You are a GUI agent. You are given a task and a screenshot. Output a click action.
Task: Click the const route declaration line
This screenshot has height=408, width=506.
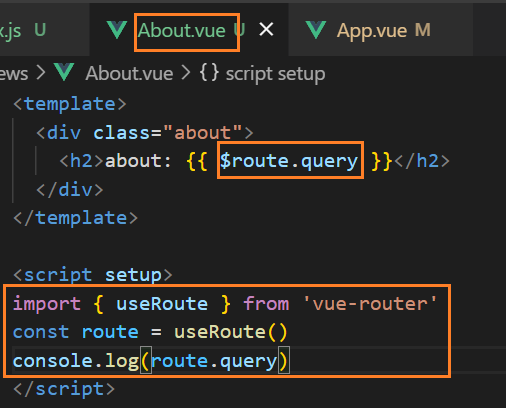click(x=150, y=332)
